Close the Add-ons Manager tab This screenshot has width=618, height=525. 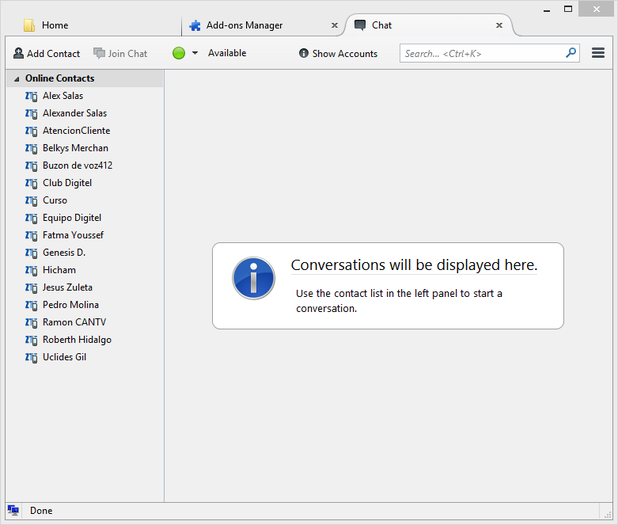point(334,26)
